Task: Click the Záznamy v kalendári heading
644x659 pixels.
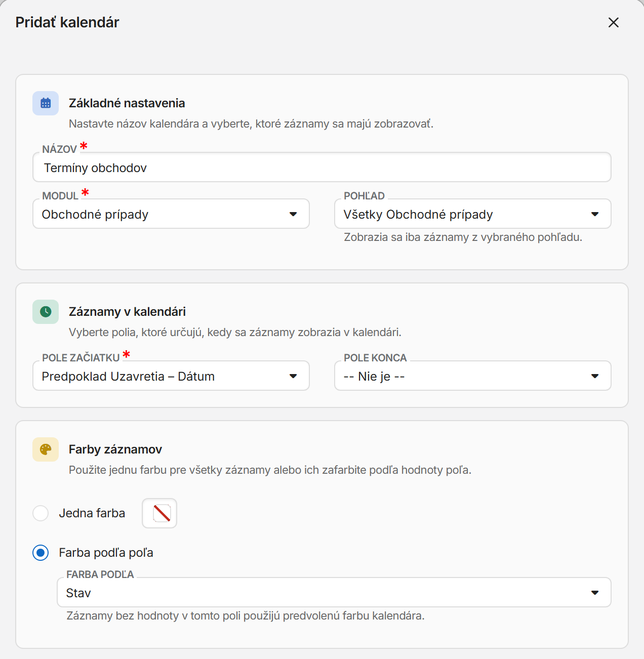Action: [128, 312]
